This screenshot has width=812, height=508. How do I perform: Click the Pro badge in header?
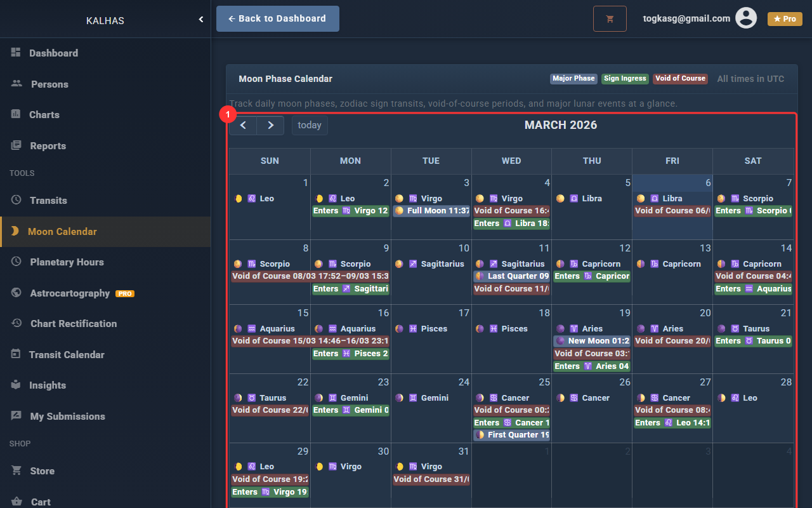click(x=785, y=19)
